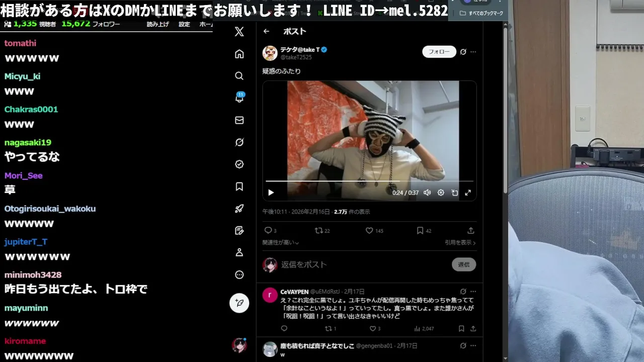Click Grok icon beside Follow button
644x362 pixels.
pyautogui.click(x=463, y=52)
